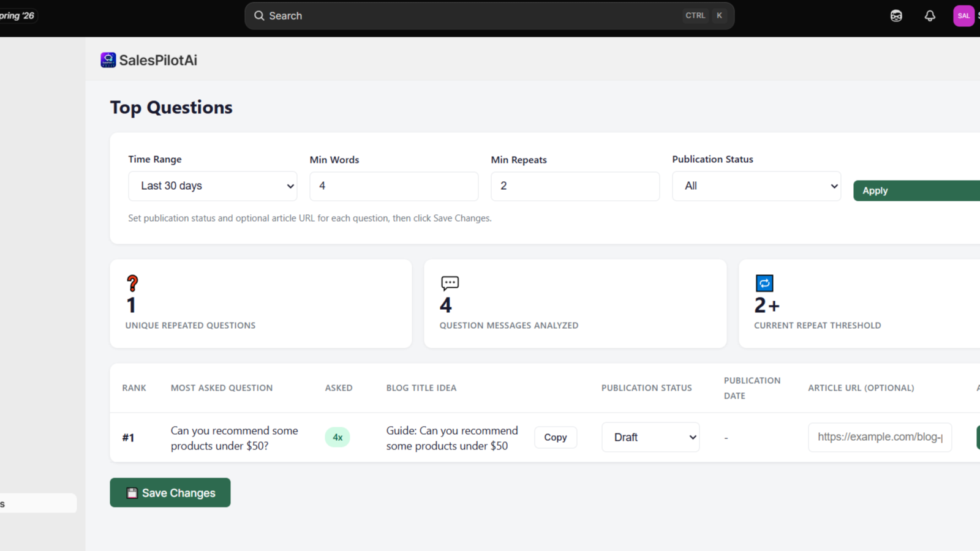
Task: Click the Publication Date column header
Action: click(x=752, y=388)
